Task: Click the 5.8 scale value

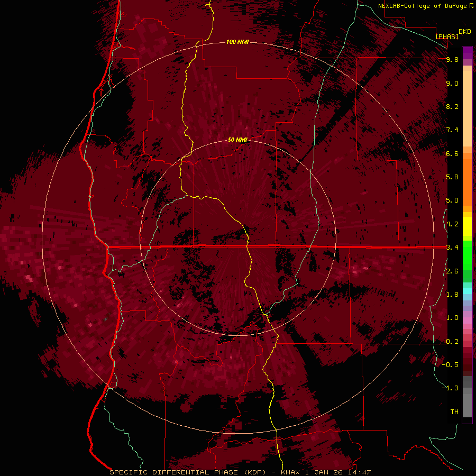Action: click(x=452, y=177)
